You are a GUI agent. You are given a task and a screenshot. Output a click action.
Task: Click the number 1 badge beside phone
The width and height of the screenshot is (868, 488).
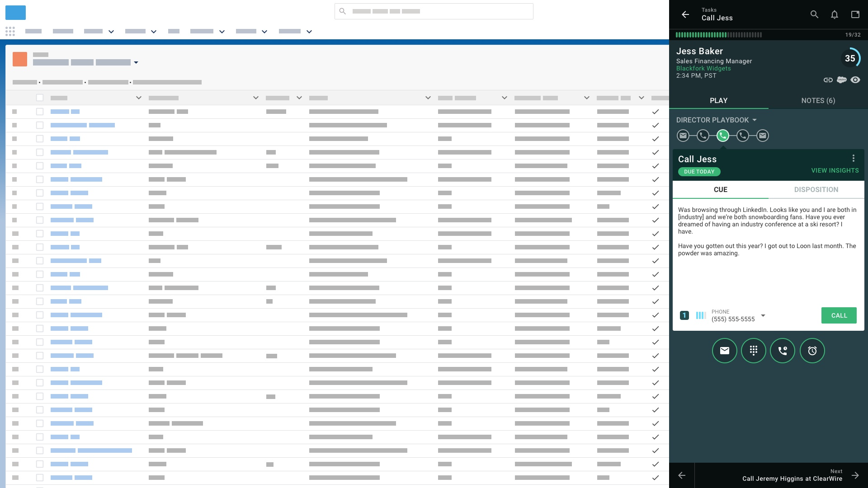click(684, 315)
